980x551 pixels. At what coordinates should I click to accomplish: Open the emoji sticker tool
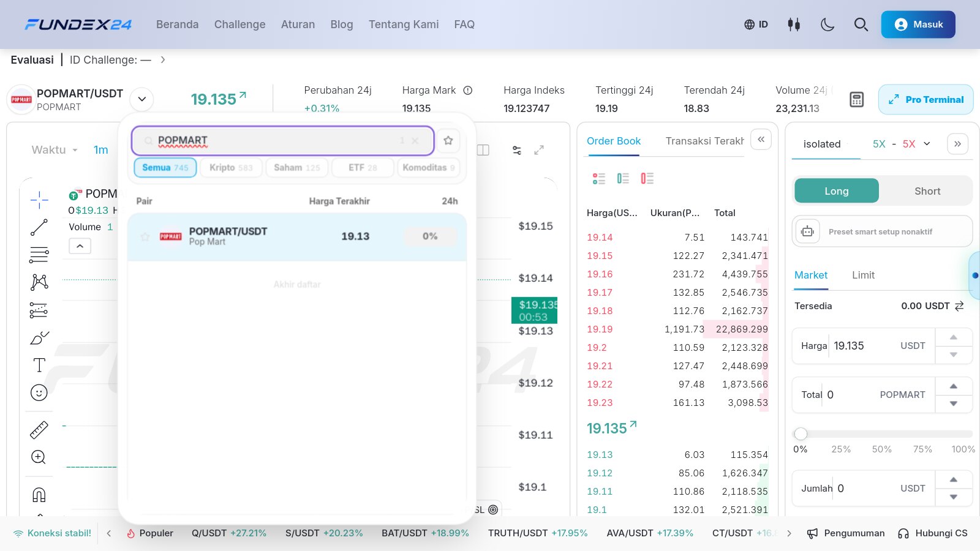pyautogui.click(x=39, y=392)
